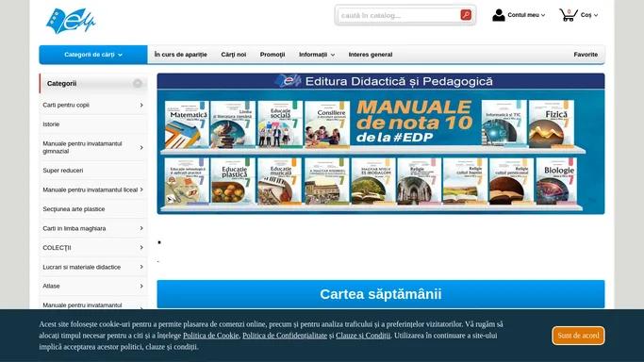The height and width of the screenshot is (362, 644).
Task: Expand the Informații menu
Action: 317,55
